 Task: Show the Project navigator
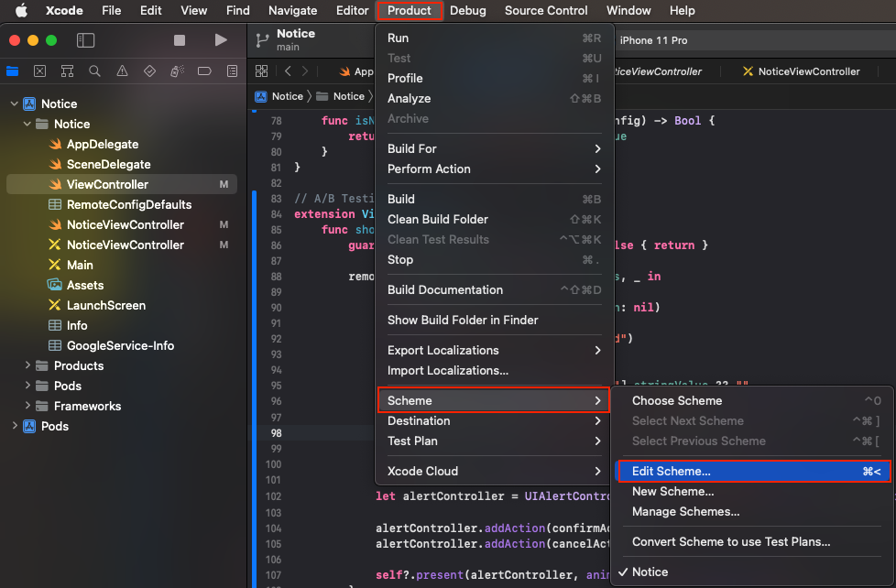click(13, 71)
